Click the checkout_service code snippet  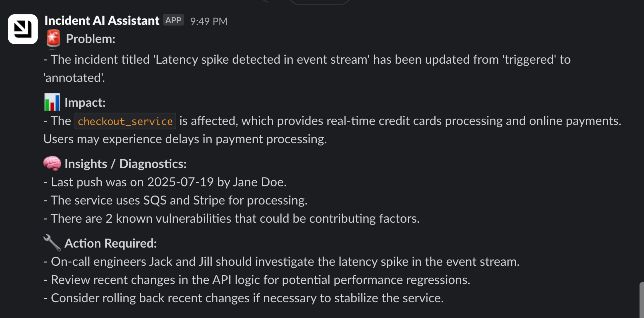pyautogui.click(x=125, y=121)
